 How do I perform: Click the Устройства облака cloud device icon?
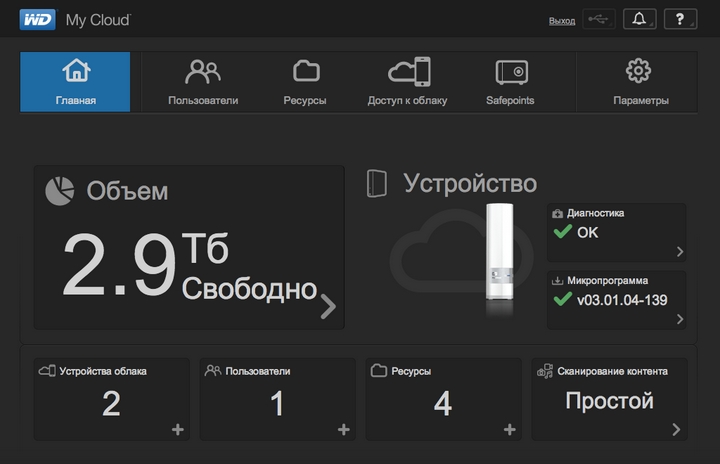click(47, 371)
